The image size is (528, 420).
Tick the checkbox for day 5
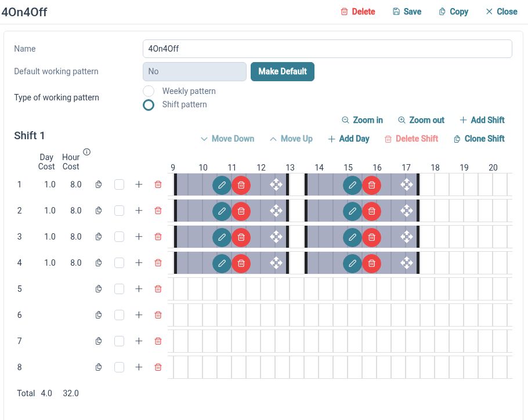click(119, 289)
